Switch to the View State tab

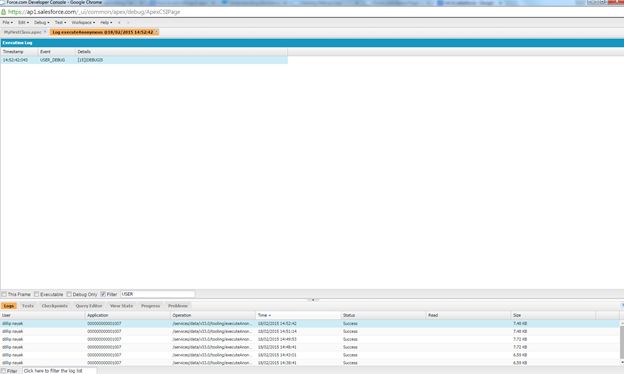(121, 306)
